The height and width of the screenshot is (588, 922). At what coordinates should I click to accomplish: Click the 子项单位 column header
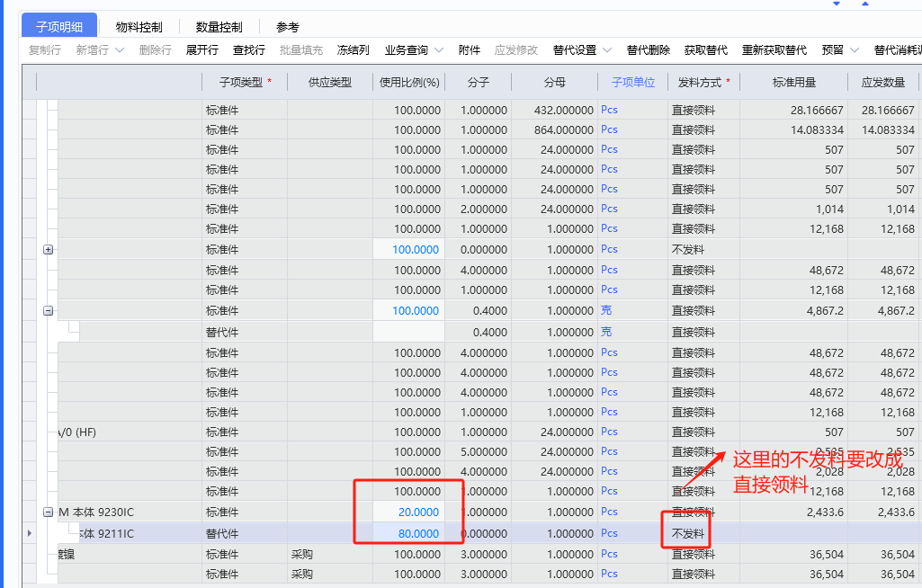pyautogui.click(x=632, y=83)
